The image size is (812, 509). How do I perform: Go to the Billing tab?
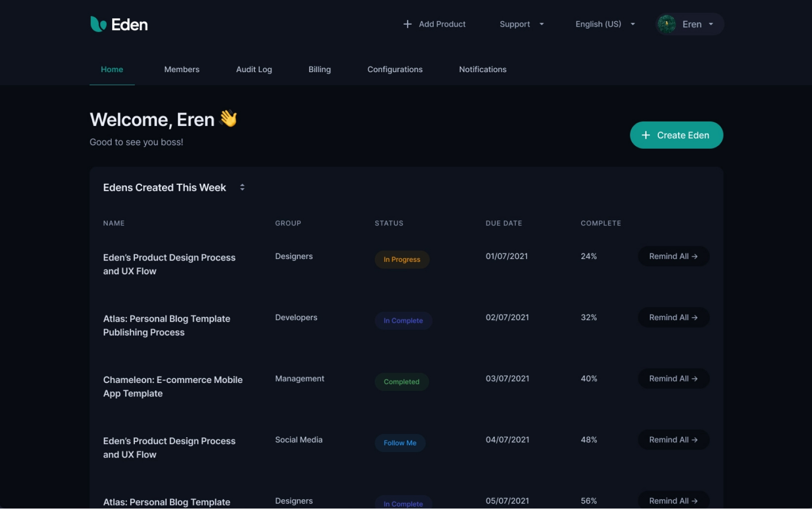[x=320, y=70]
